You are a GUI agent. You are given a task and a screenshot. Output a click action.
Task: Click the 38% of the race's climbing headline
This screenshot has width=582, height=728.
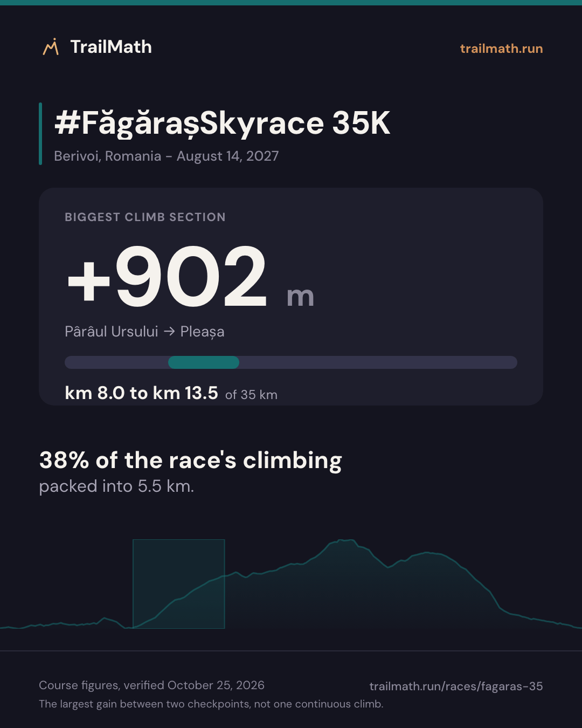191,461
